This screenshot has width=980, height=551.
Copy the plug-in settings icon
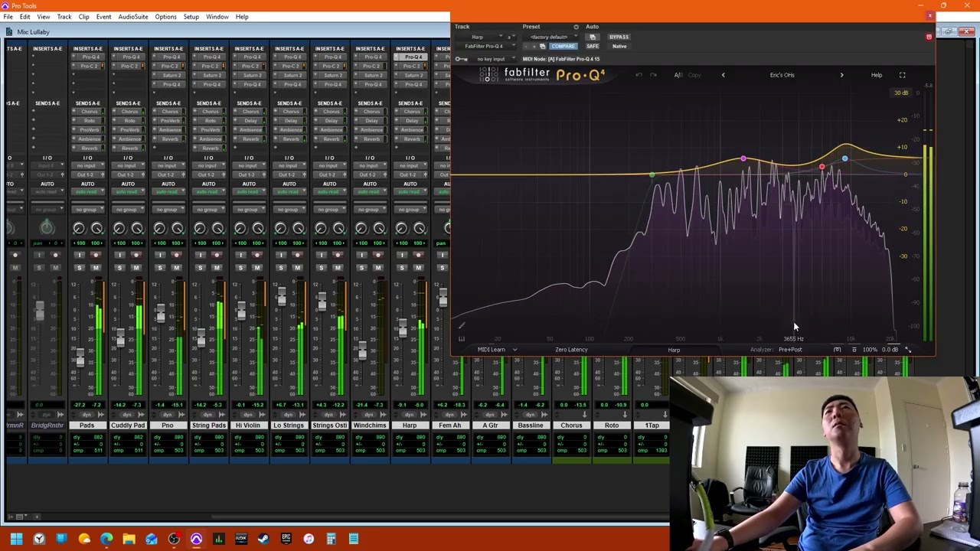click(x=543, y=47)
